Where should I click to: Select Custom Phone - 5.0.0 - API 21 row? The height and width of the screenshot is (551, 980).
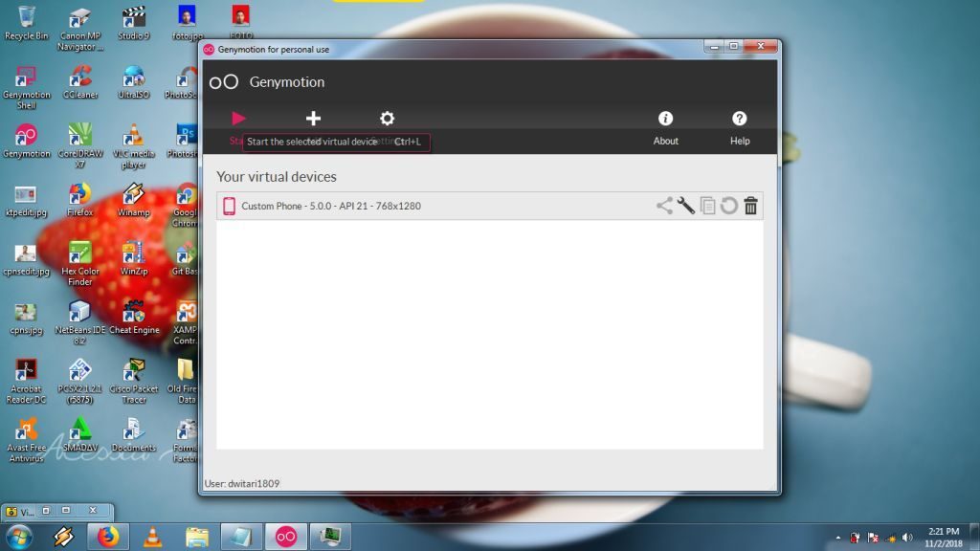489,206
